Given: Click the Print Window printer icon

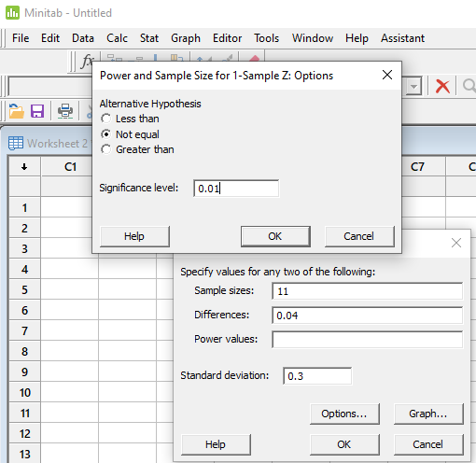Looking at the screenshot, I should [x=65, y=111].
